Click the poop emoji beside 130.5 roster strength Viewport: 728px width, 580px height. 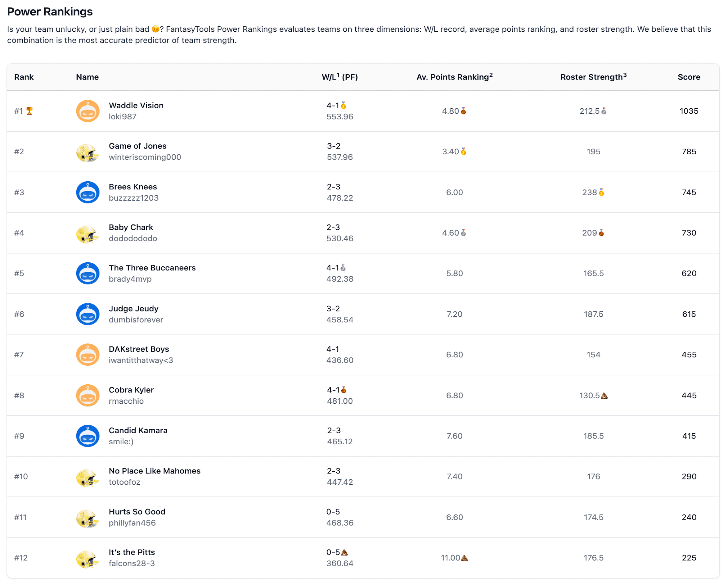click(604, 395)
